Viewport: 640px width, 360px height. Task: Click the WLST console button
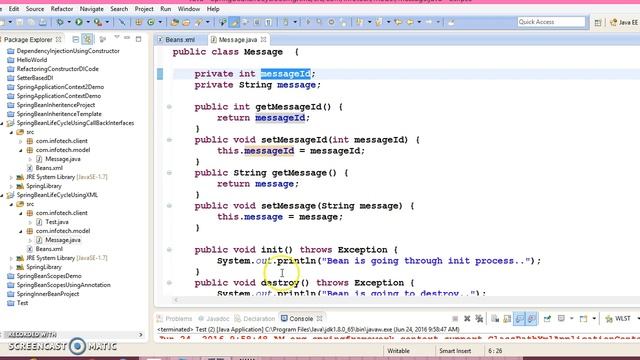point(618,318)
